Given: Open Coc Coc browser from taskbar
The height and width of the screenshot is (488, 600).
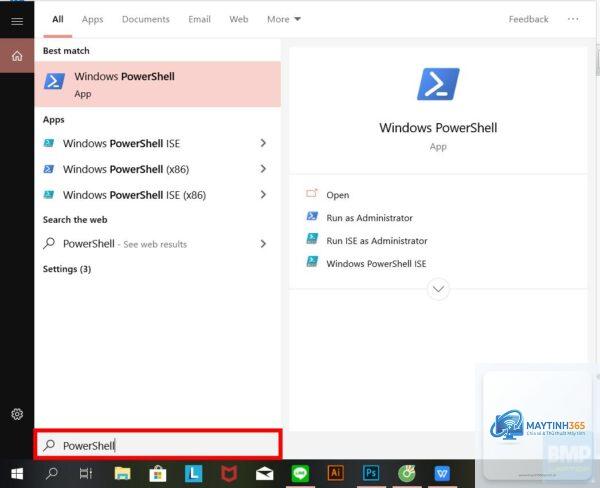Looking at the screenshot, I should [407, 474].
